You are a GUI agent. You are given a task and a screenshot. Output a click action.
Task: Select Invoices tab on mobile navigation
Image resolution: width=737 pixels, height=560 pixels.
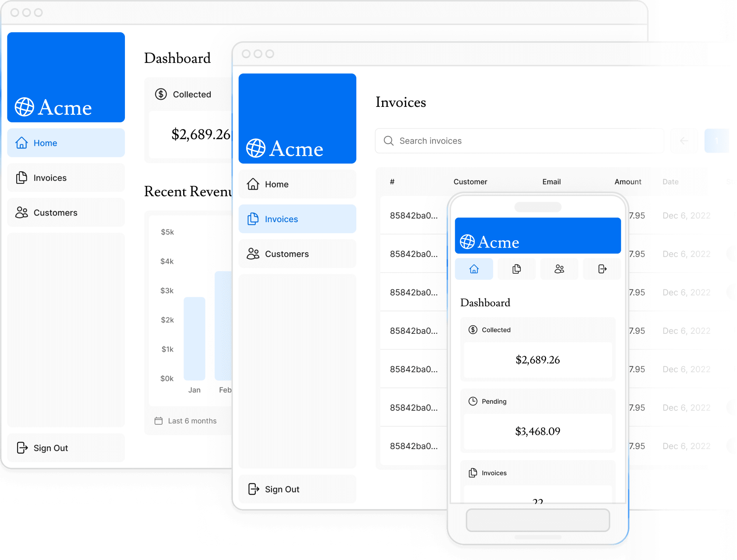516,269
